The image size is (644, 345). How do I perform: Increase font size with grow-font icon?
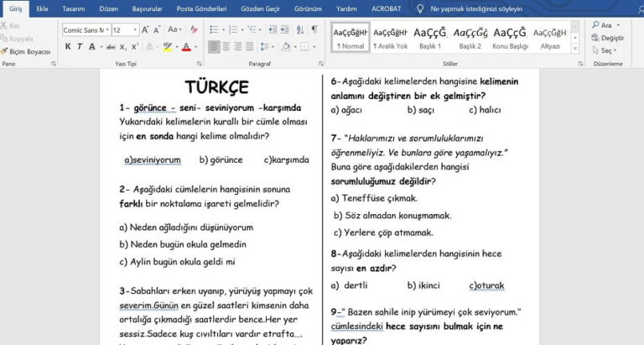pyautogui.click(x=145, y=29)
